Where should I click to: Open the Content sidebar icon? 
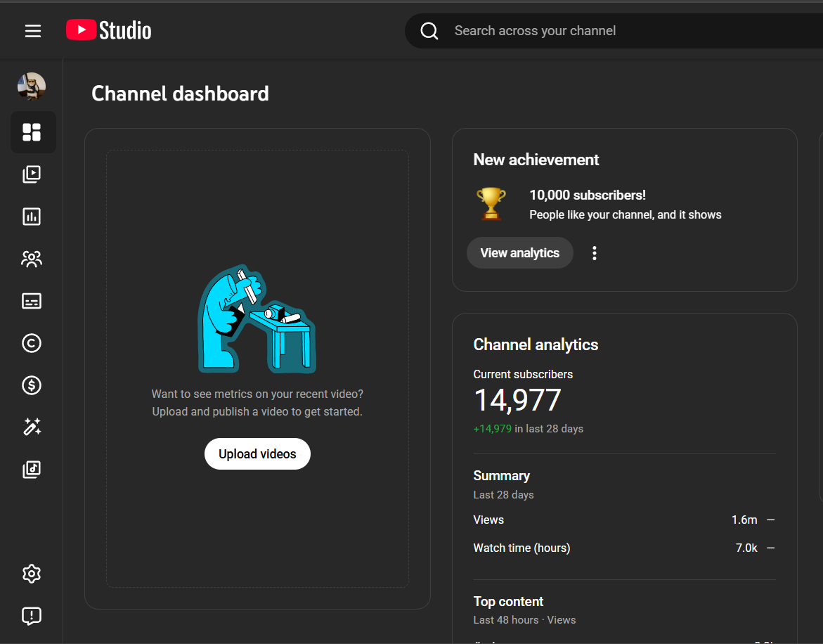[x=32, y=174]
